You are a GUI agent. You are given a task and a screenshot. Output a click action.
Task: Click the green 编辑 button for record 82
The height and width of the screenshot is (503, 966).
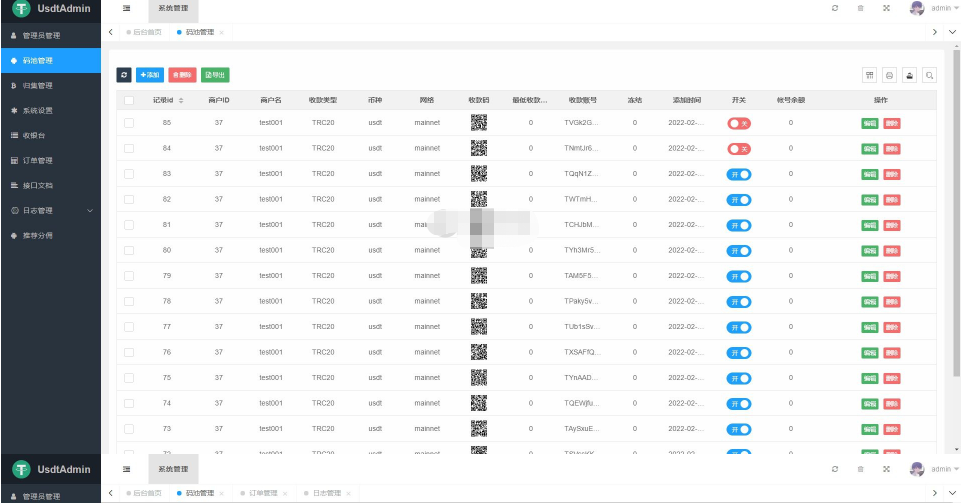coord(870,199)
